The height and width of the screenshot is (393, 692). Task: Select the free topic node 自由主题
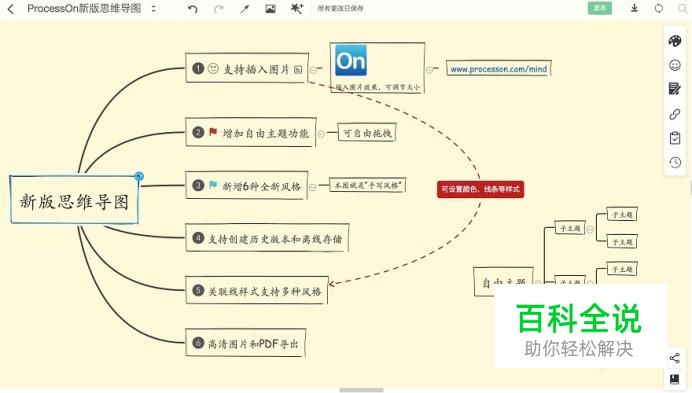[503, 281]
